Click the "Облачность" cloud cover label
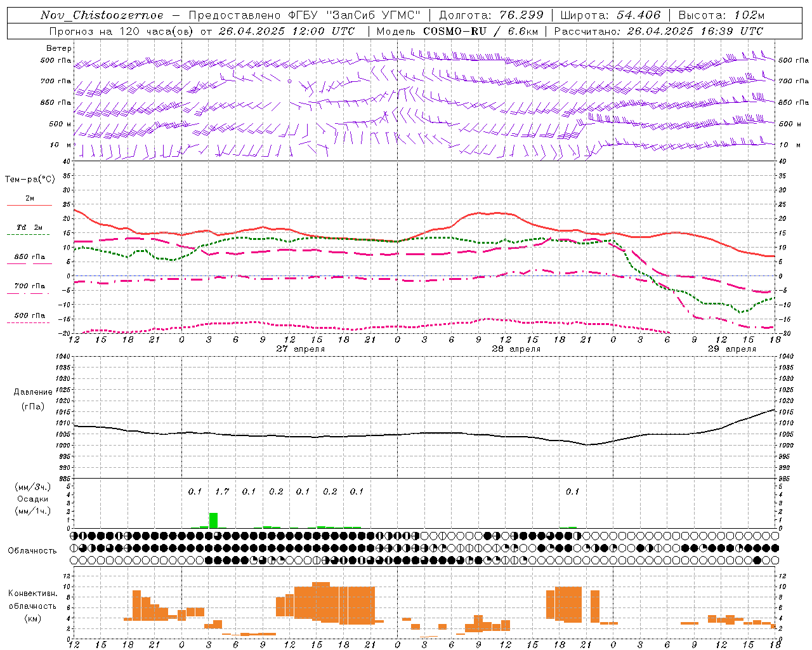812x650 pixels. pos(32,550)
